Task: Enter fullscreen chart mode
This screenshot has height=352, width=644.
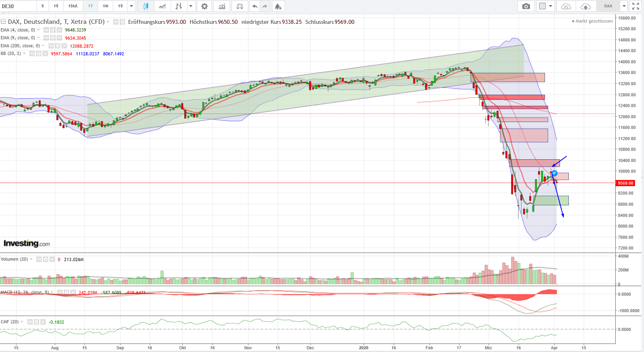Action: (x=636, y=6)
